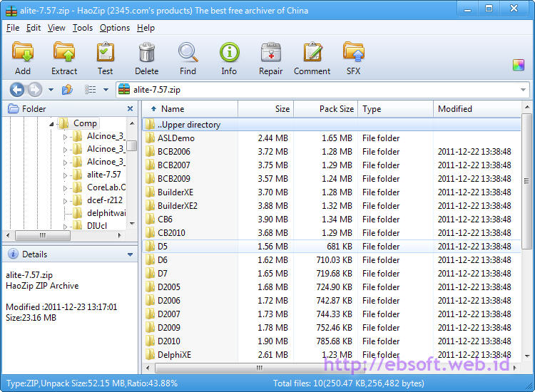The height and width of the screenshot is (392, 535).
Task: Collapse the Comp tree node
Action: tap(51, 124)
